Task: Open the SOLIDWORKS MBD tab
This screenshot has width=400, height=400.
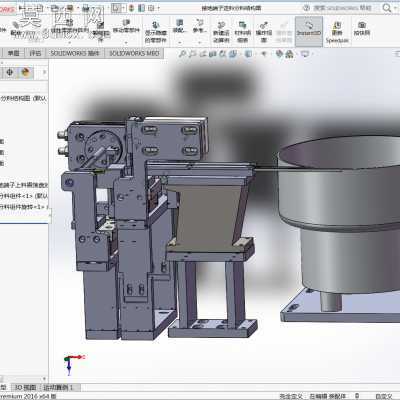Action: pyautogui.click(x=134, y=53)
